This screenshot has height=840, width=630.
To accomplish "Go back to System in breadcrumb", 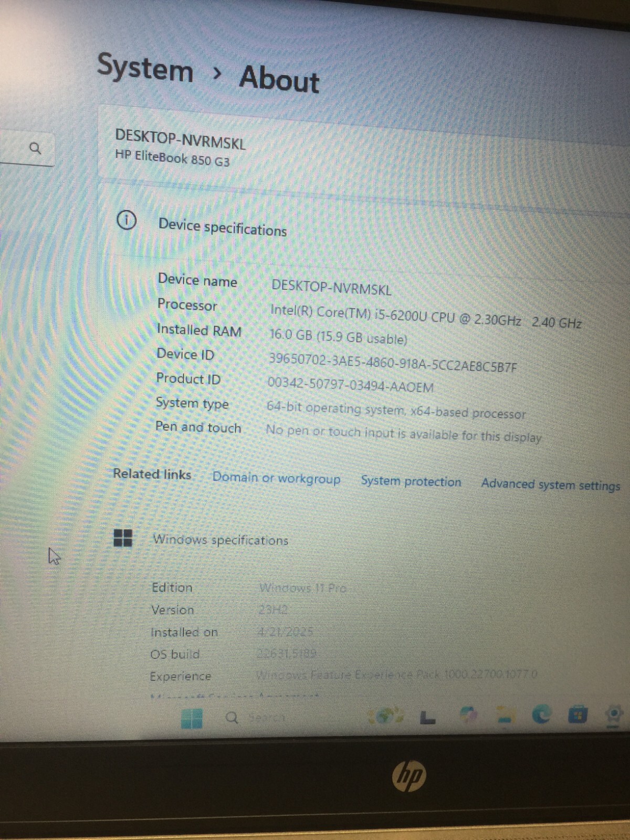I will point(145,68).
